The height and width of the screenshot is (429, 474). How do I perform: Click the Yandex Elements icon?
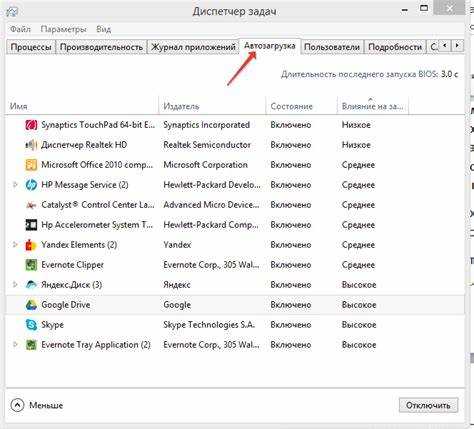(x=31, y=245)
